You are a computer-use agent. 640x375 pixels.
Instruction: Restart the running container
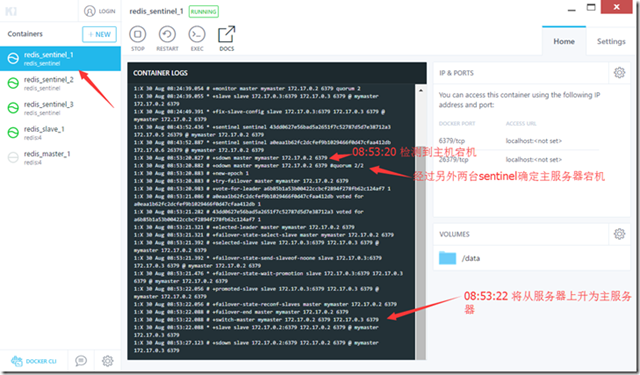click(x=167, y=38)
